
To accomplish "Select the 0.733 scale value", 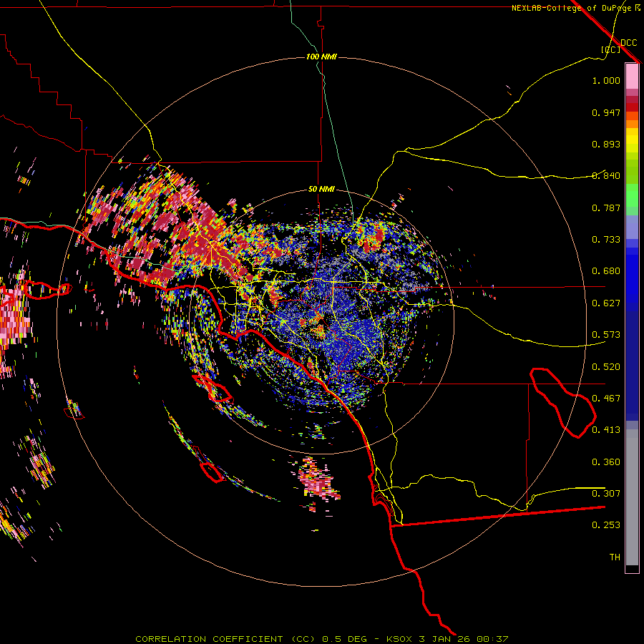I will 606,240.
